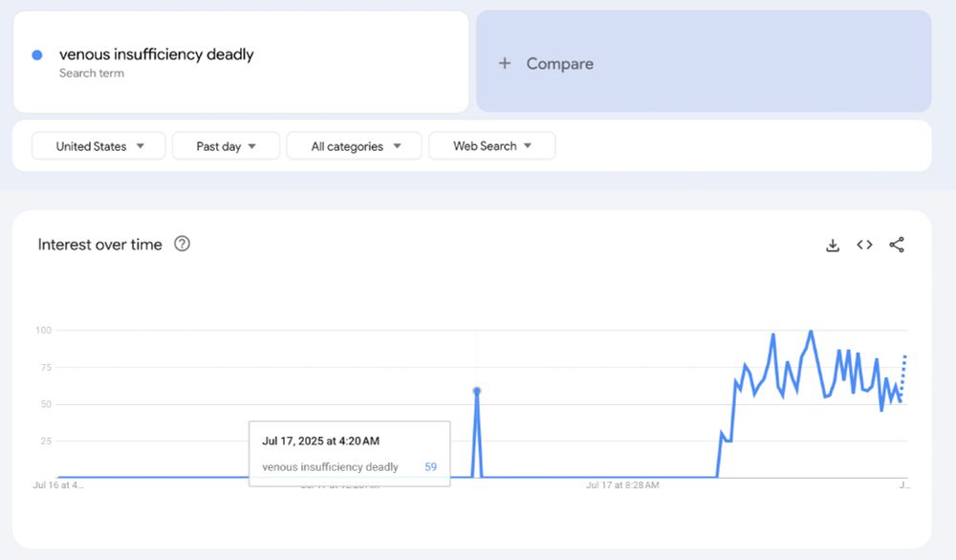This screenshot has height=560, width=956.
Task: Expand the Web Search type dropdown
Action: pyautogui.click(x=491, y=145)
